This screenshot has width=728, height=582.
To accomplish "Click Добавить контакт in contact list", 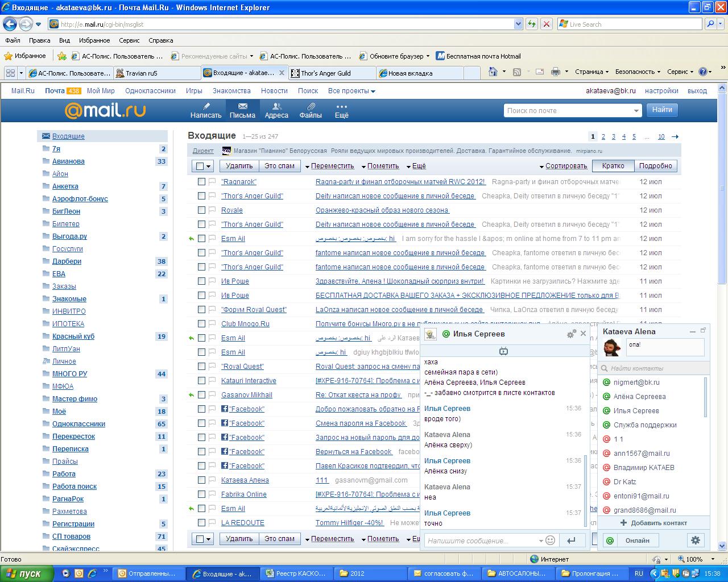I will 653,523.
